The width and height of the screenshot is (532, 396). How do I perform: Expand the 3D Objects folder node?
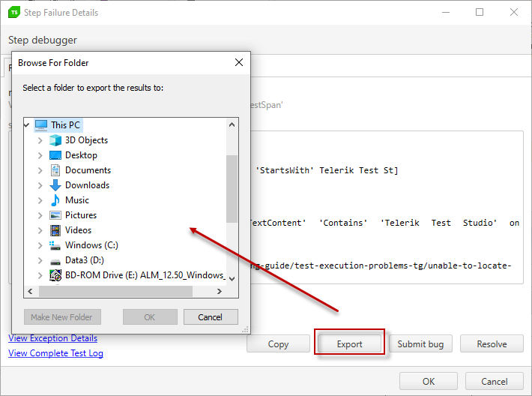pos(40,140)
